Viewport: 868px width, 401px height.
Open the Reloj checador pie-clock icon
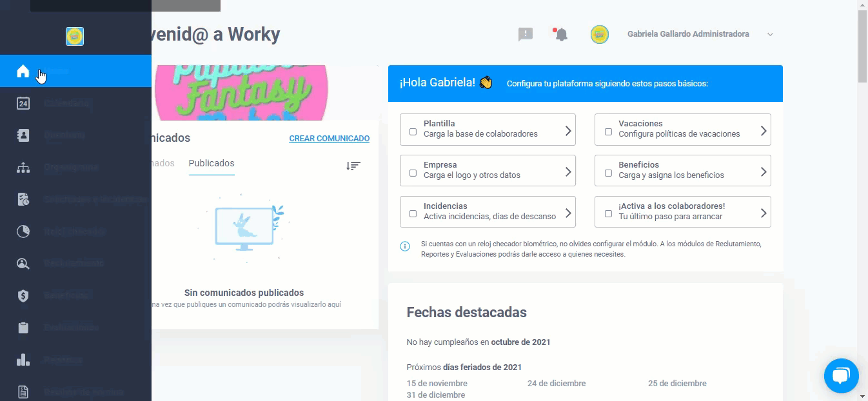pos(23,231)
